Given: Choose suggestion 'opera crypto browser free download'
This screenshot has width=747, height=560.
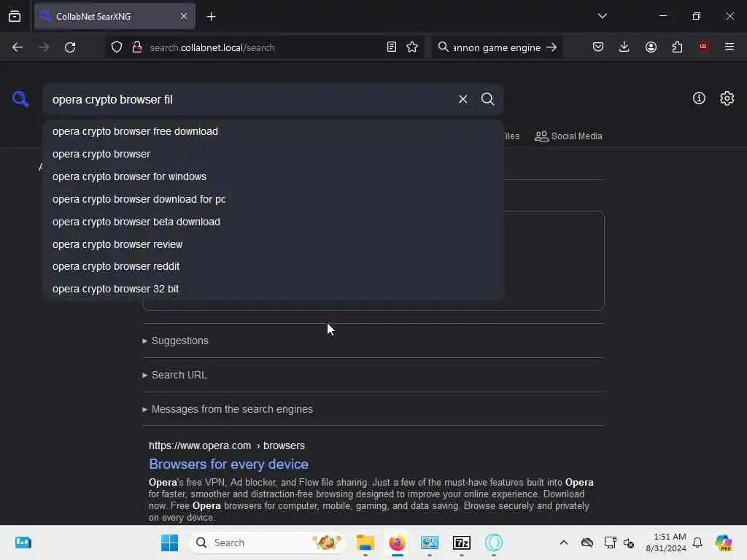Looking at the screenshot, I should coord(273,131).
